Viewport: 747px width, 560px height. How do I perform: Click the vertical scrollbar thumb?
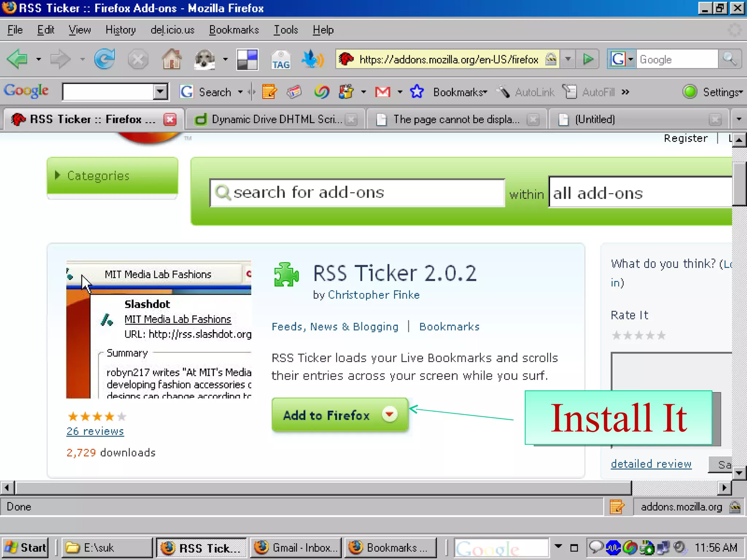point(739,184)
